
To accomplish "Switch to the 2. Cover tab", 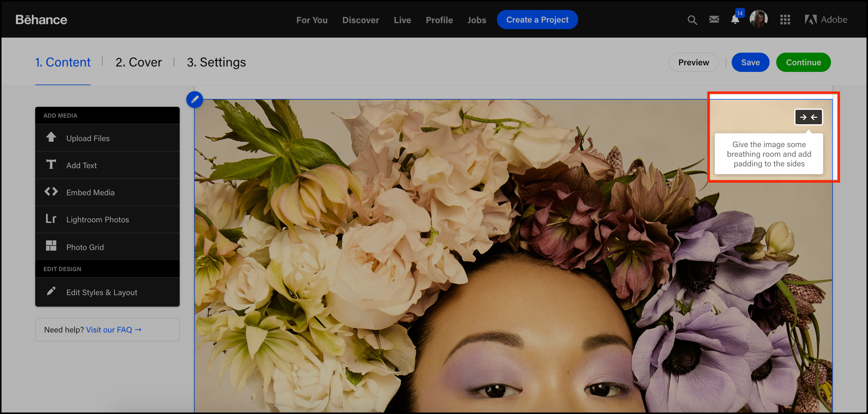I will tap(138, 63).
